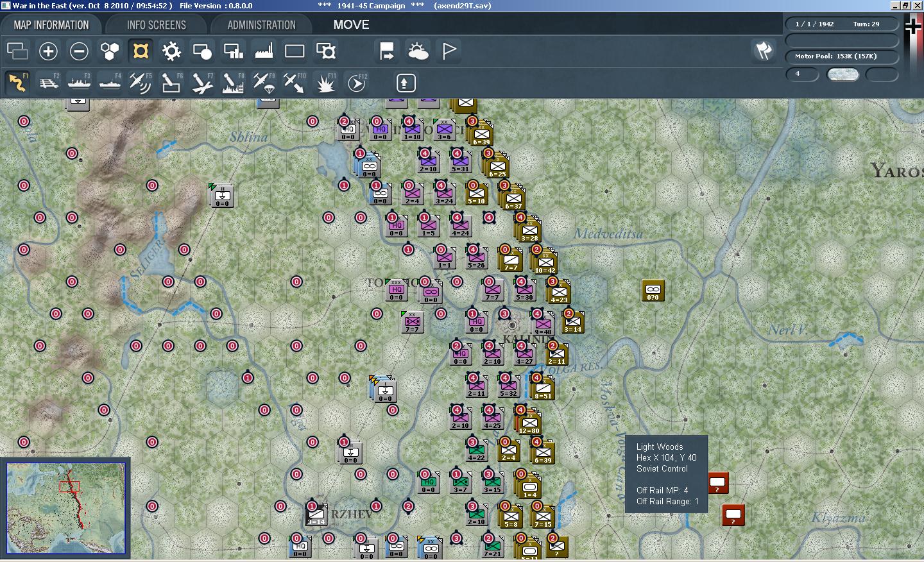This screenshot has width=924, height=562.
Task: Select the unit stack labeled 6=25
Action: click(x=497, y=166)
